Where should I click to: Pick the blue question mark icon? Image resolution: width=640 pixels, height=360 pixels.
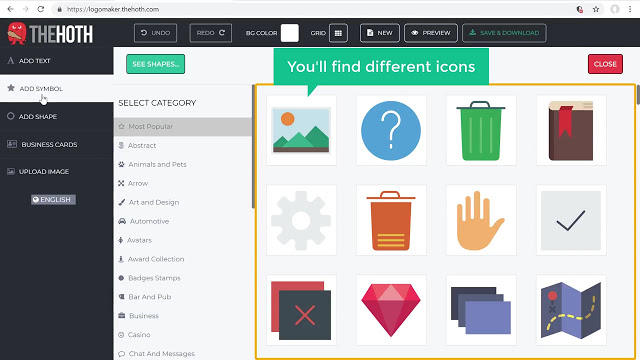tap(391, 131)
